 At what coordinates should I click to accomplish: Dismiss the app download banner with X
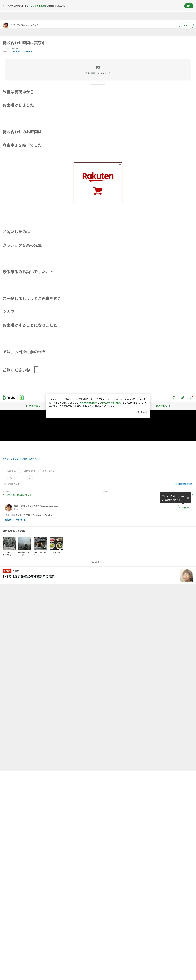pyautogui.click(x=3, y=6)
